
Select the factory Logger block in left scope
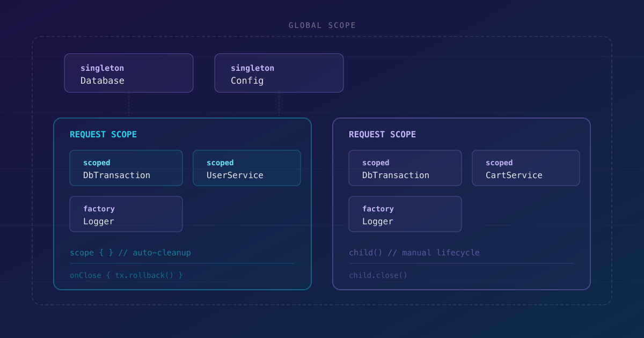point(126,214)
